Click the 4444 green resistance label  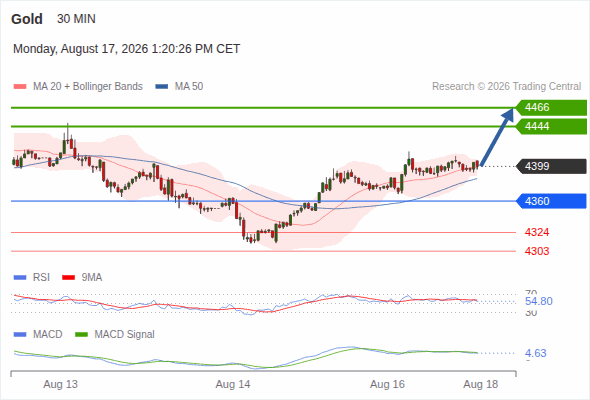pos(551,126)
